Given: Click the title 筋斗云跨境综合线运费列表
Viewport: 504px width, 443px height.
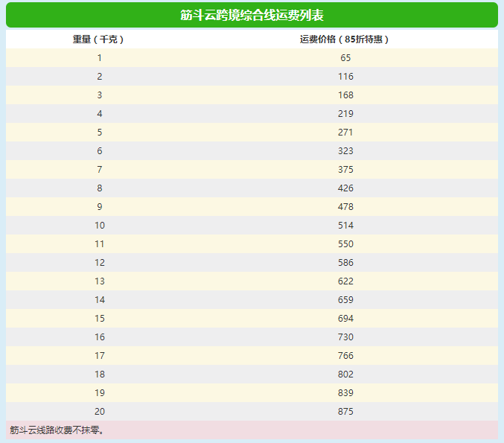Looking at the screenshot, I should [x=252, y=15].
